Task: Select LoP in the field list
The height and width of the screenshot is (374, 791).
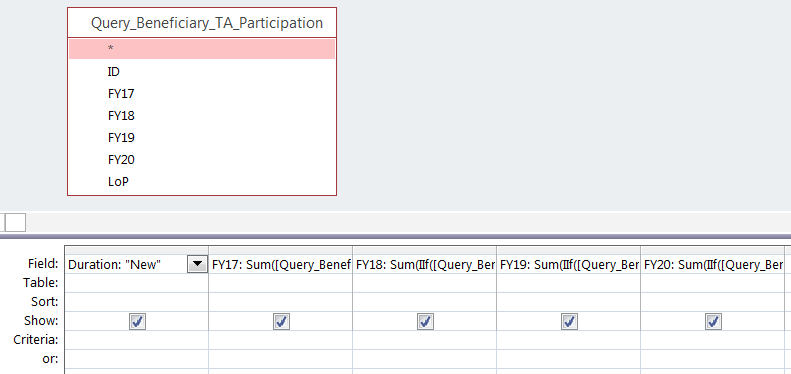Action: click(x=202, y=182)
